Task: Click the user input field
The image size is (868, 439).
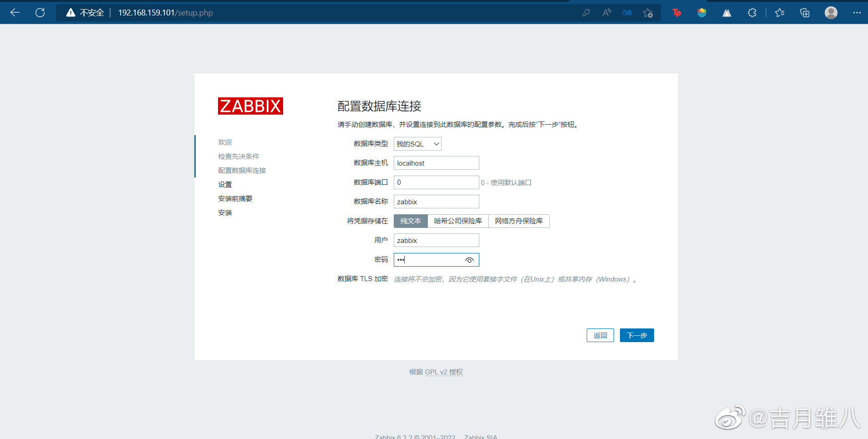Action: (436, 240)
